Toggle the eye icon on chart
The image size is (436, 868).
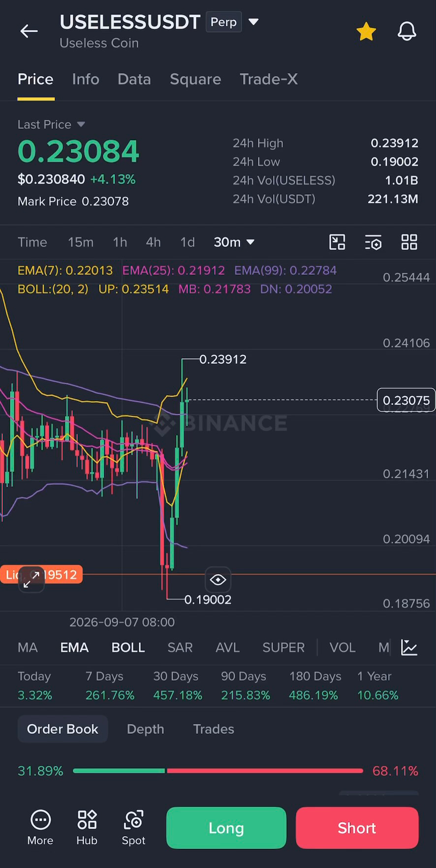(x=218, y=580)
